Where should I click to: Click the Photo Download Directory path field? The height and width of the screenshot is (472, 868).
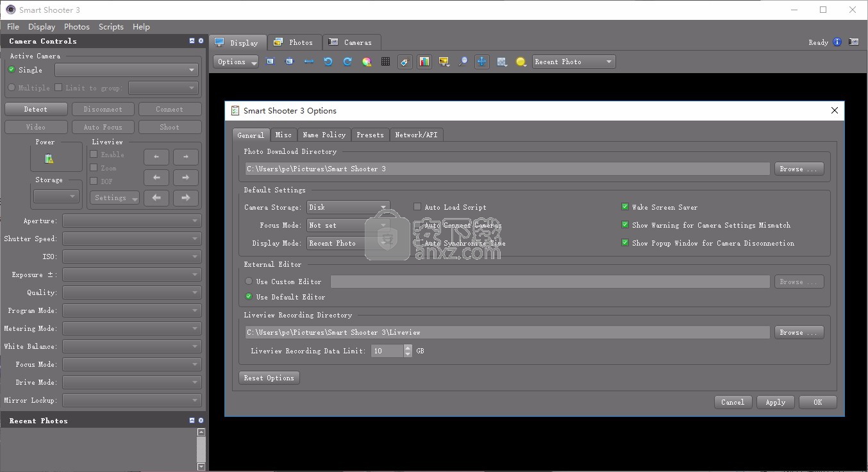coord(507,169)
